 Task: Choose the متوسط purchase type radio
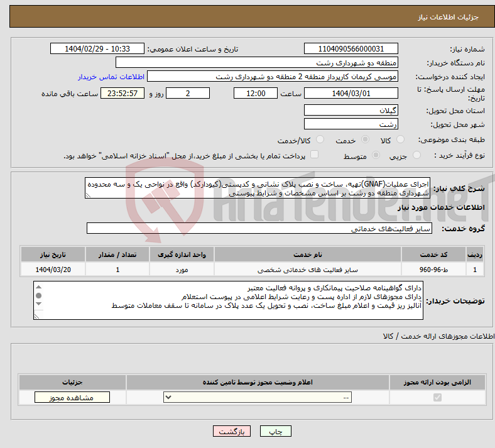(376, 155)
